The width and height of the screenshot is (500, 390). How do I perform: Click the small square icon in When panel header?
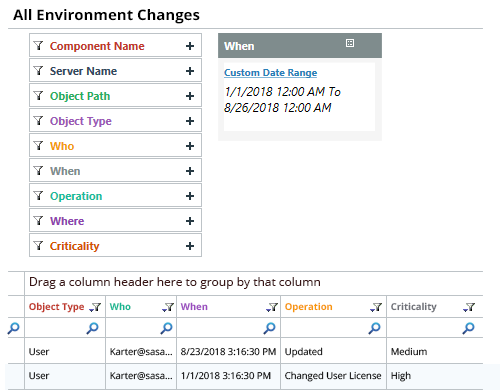(350, 43)
